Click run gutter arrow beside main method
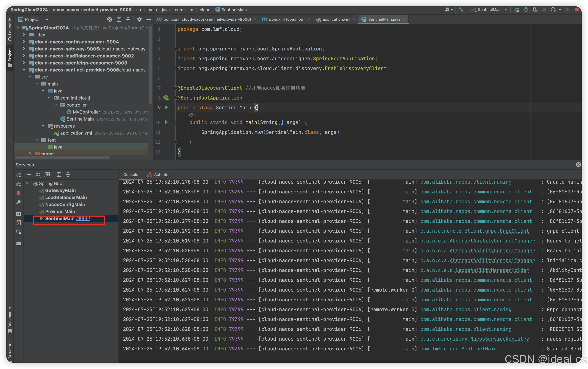This screenshot has width=588, height=369. [x=166, y=122]
